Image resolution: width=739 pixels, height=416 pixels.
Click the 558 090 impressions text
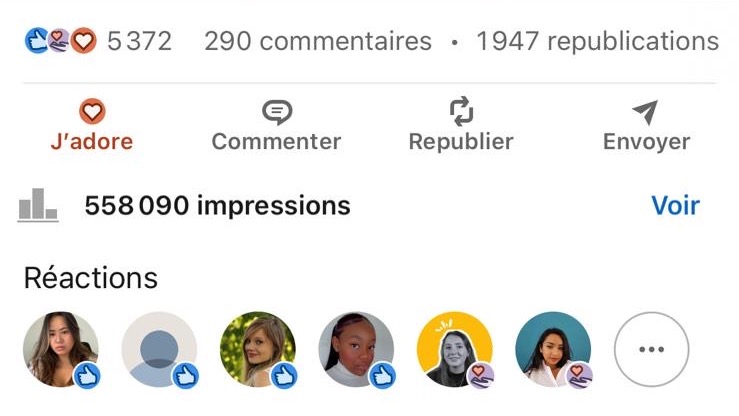[217, 206]
